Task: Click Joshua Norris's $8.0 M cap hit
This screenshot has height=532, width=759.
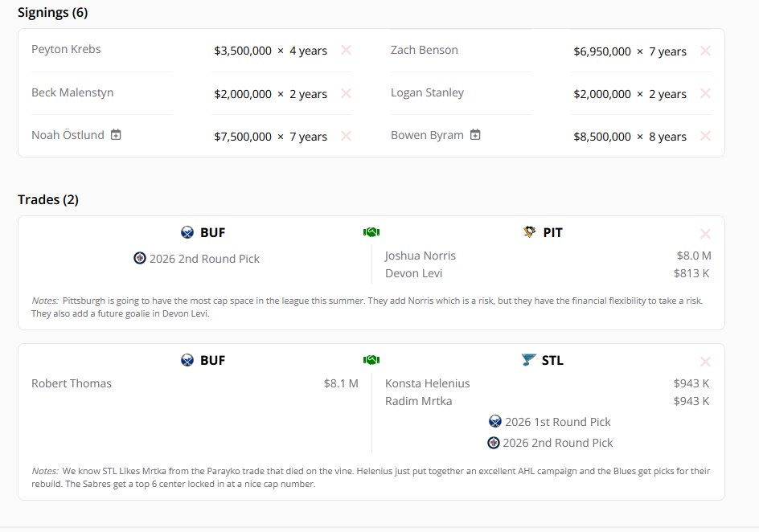Action: pos(694,256)
